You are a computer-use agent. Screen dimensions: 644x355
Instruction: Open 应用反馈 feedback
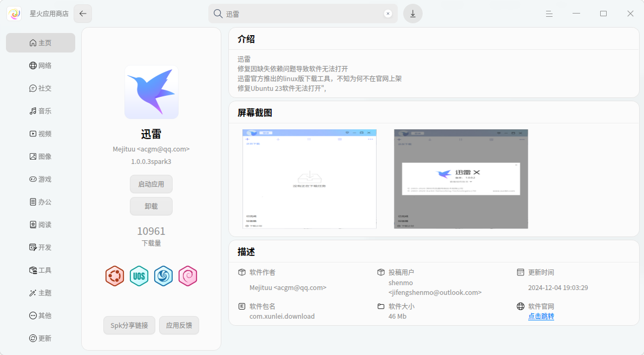click(x=179, y=325)
